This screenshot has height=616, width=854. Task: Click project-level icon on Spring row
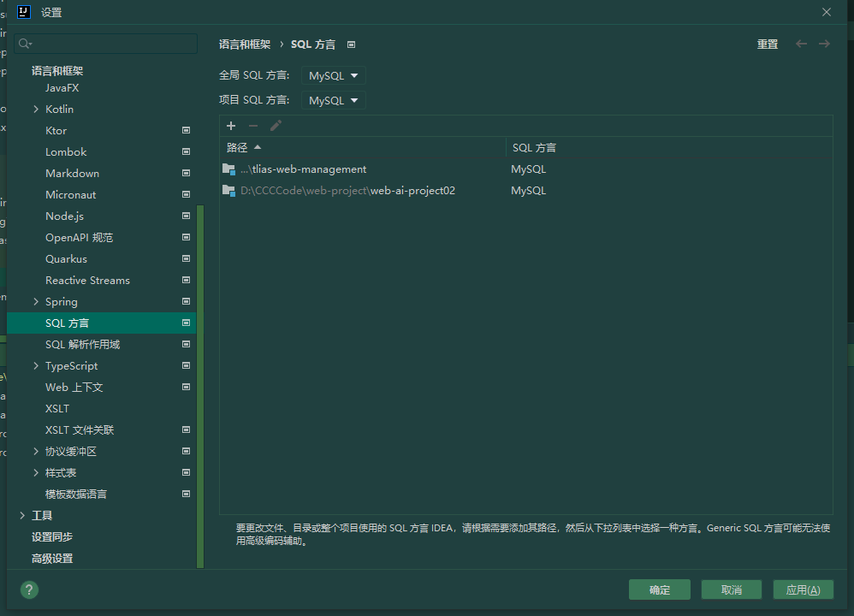click(186, 301)
